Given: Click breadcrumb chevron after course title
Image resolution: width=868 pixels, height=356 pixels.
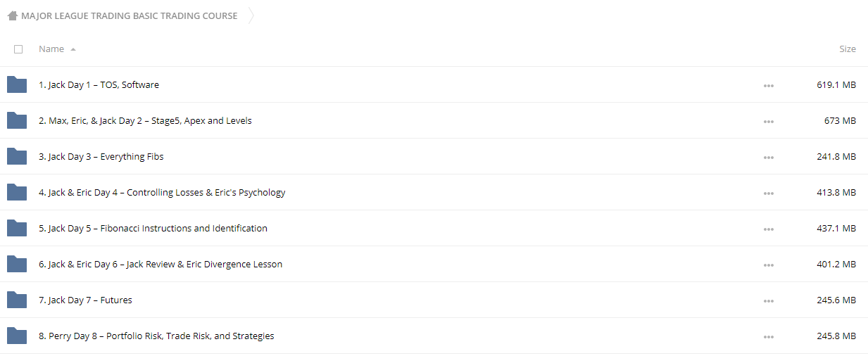Looking at the screenshot, I should [251, 15].
